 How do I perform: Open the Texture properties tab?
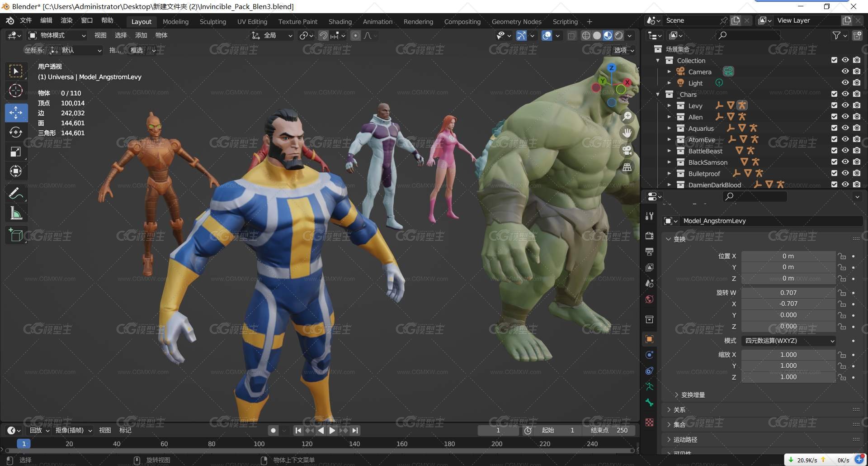pos(650,422)
